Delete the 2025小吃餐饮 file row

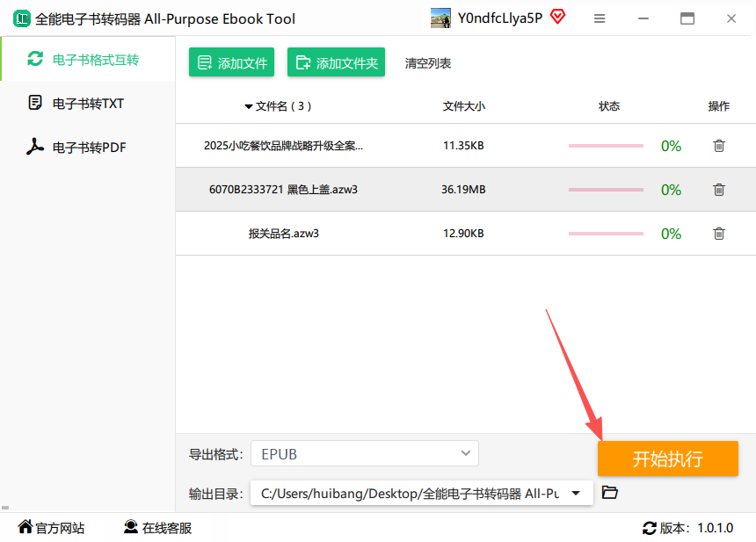(x=718, y=146)
